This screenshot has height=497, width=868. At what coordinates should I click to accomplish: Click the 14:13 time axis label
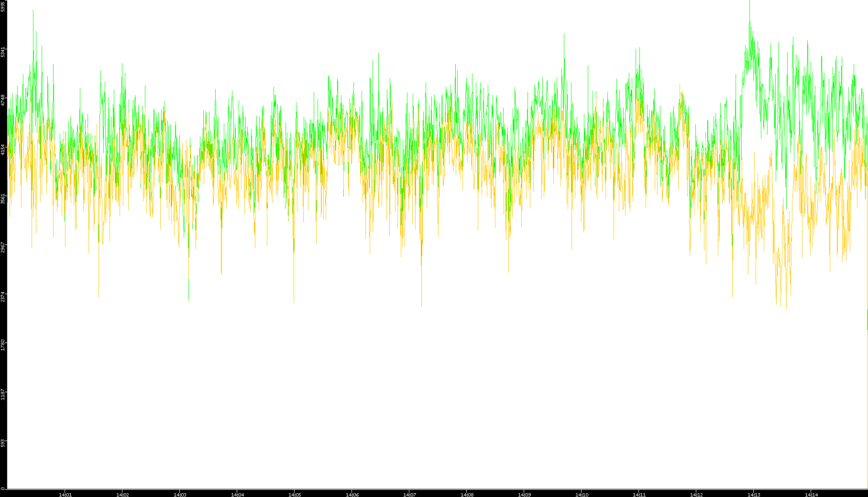point(754,494)
